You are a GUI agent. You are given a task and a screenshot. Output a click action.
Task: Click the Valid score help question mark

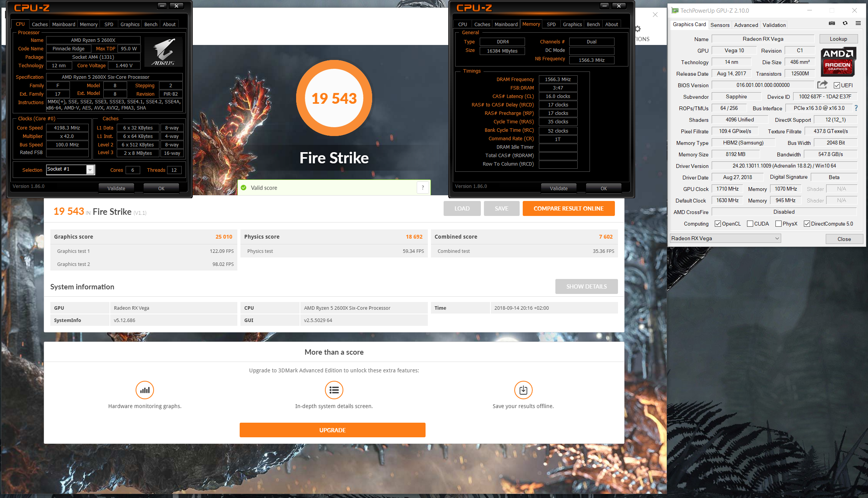(x=423, y=188)
